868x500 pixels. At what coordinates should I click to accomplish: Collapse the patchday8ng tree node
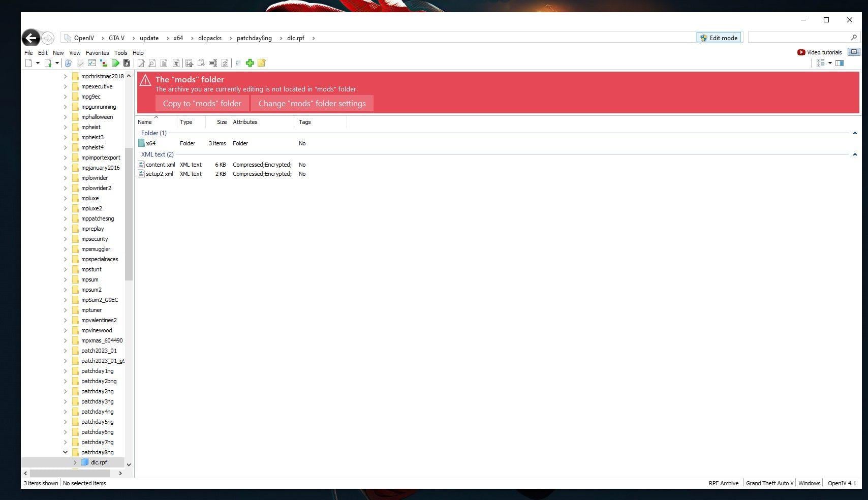coord(65,452)
